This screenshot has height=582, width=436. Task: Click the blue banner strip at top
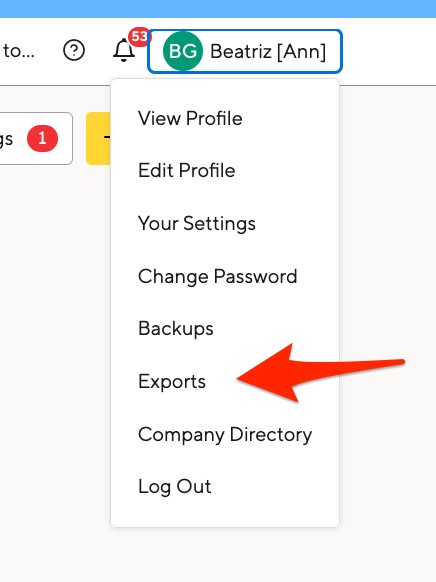click(x=218, y=9)
